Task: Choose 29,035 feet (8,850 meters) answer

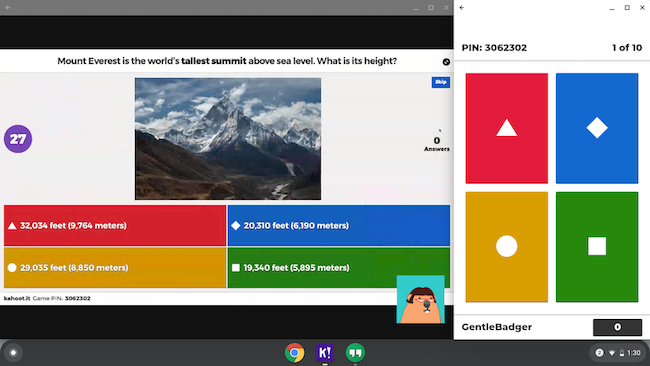Action: coord(115,268)
